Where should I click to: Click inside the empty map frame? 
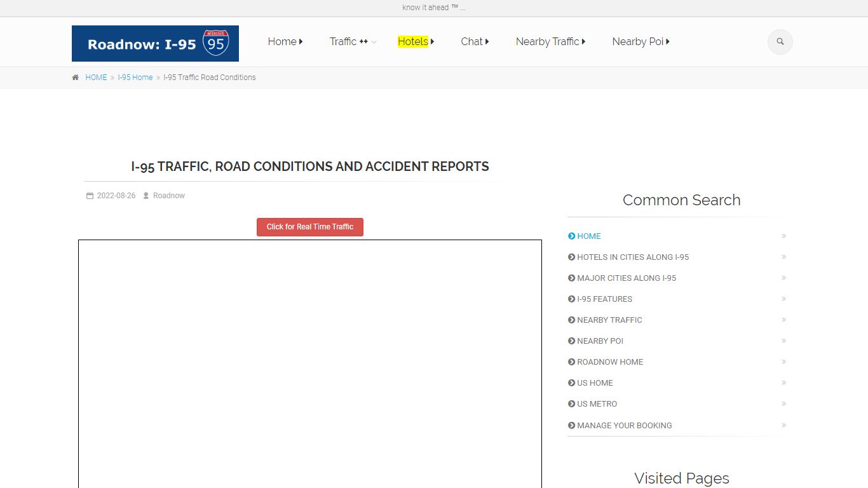(x=310, y=363)
